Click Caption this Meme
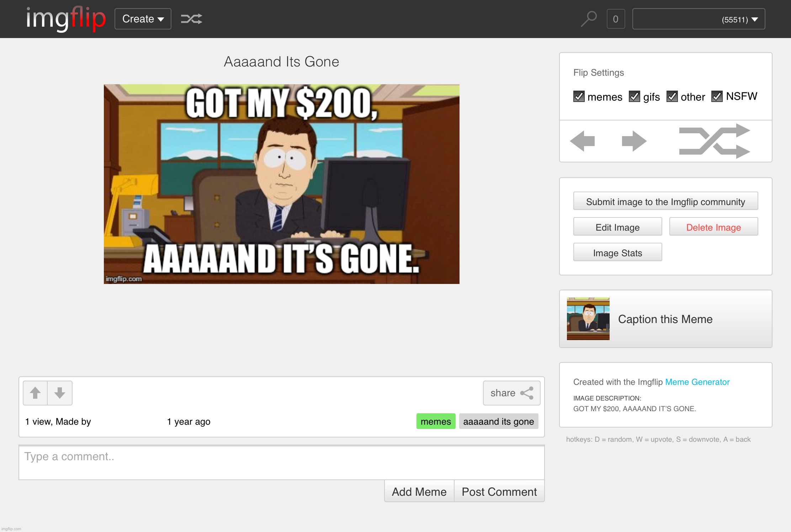The image size is (791, 532). [x=665, y=319]
